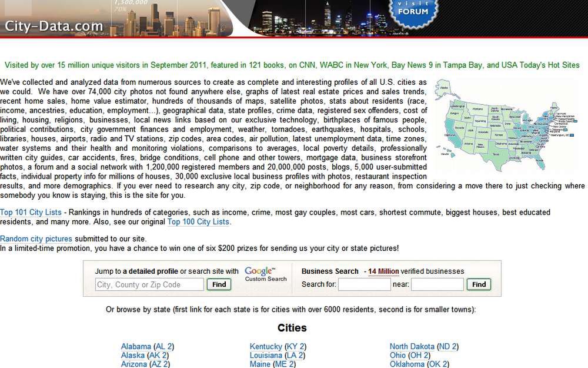Image resolution: width=588 pixels, height=368 pixels.
Task: Open the Ohio cities link
Action: point(397,355)
